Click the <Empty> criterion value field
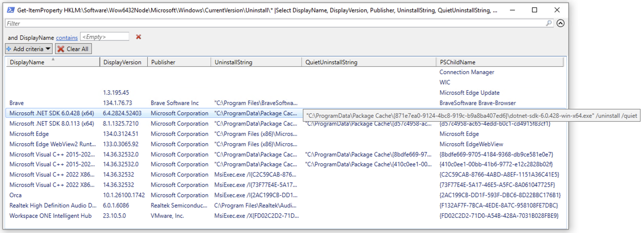This screenshot has width=644, height=233. pos(105,37)
